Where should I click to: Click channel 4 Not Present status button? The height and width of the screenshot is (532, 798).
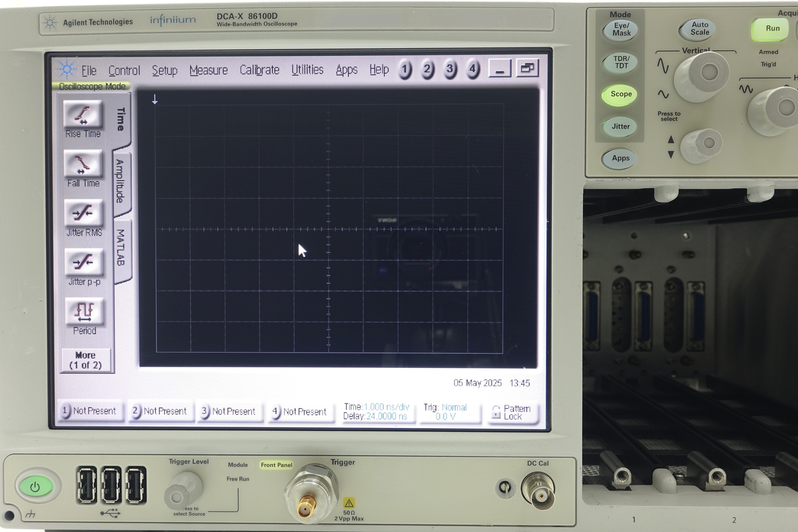coord(301,412)
